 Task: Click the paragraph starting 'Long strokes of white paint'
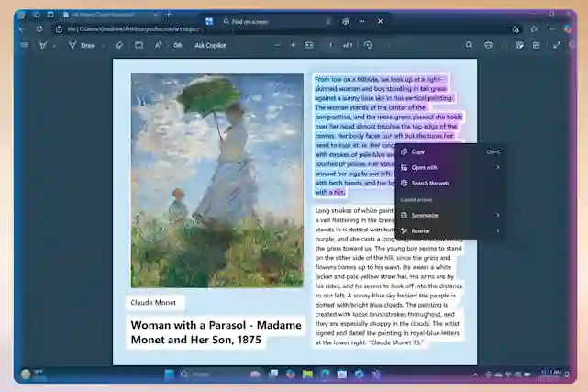pos(389,276)
